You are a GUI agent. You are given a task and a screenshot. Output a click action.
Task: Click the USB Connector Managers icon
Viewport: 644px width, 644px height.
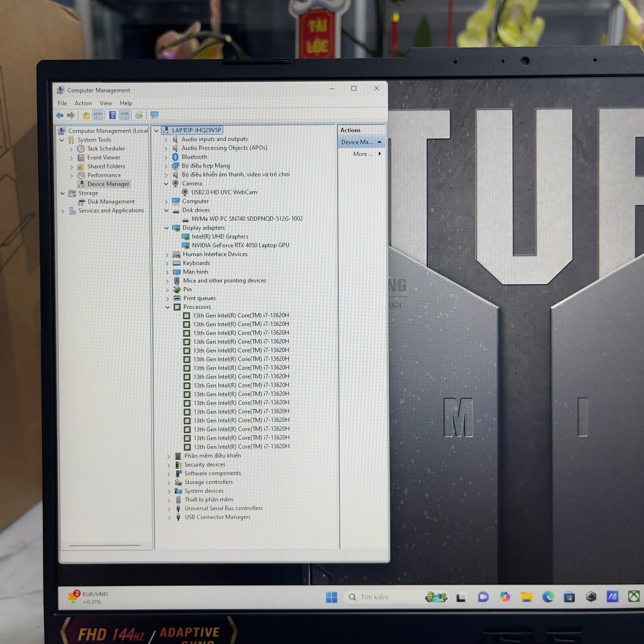pos(178,517)
